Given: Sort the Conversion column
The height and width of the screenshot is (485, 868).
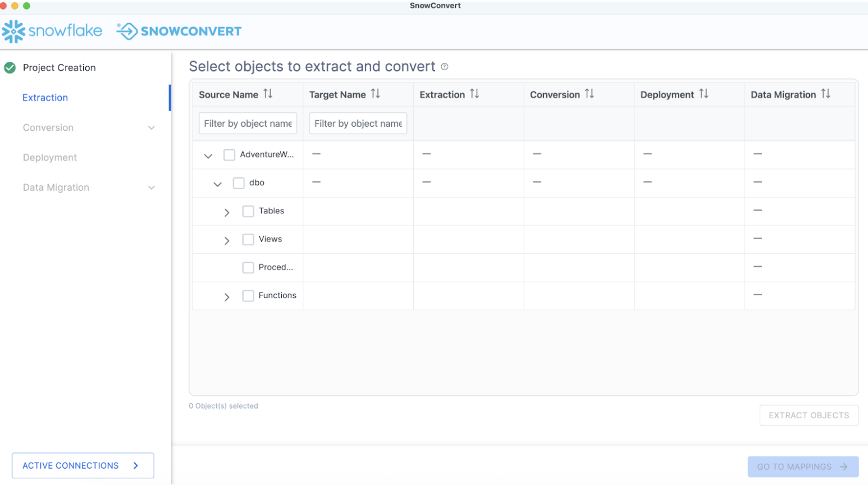Looking at the screenshot, I should [589, 94].
